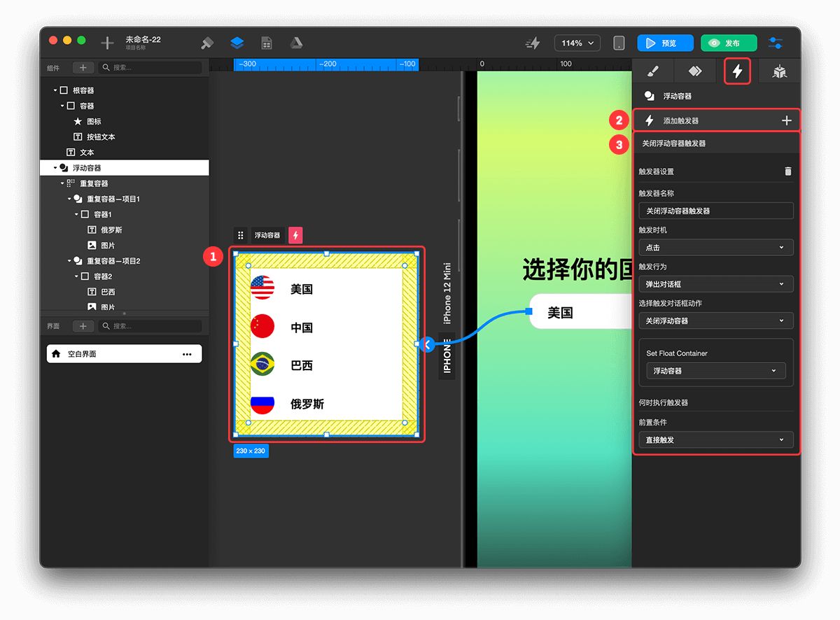The width and height of the screenshot is (840, 620).
Task: Click the plus to add a trigger (添加触发器)
Action: tap(787, 121)
